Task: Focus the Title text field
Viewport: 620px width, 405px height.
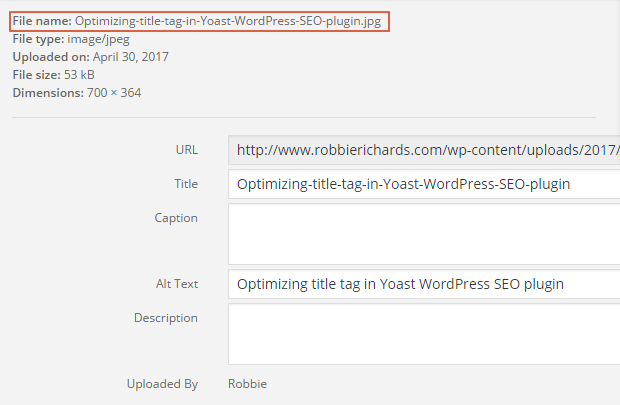Action: click(424, 184)
